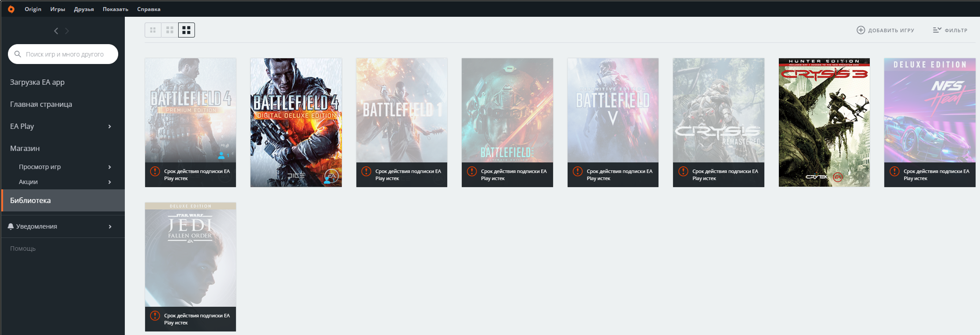Go to Главная страница in the sidebar
This screenshot has height=335, width=980.
(41, 104)
